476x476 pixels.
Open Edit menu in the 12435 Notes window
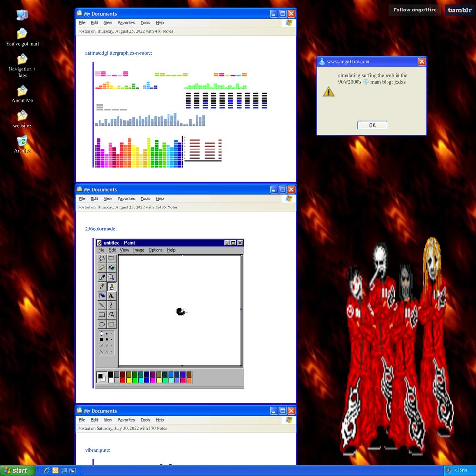tap(94, 199)
